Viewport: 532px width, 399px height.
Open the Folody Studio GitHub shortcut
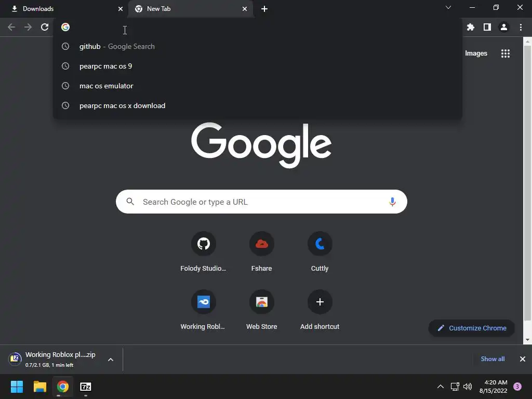pyautogui.click(x=203, y=252)
